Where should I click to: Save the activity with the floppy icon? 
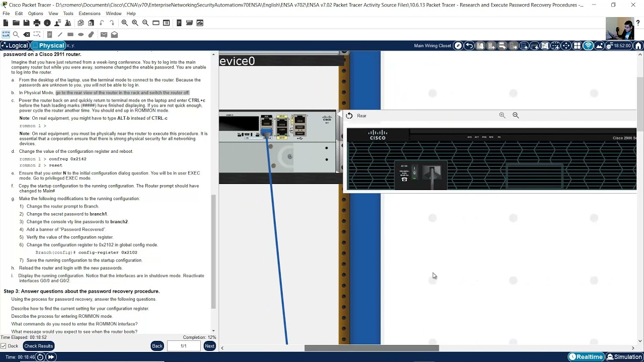click(26, 23)
